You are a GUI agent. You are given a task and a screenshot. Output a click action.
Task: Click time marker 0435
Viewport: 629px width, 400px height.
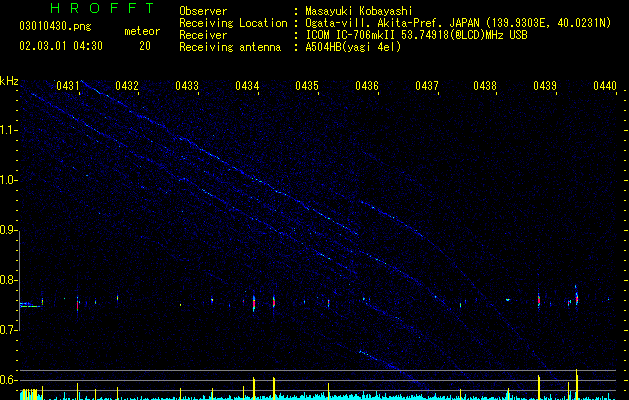coord(307,85)
